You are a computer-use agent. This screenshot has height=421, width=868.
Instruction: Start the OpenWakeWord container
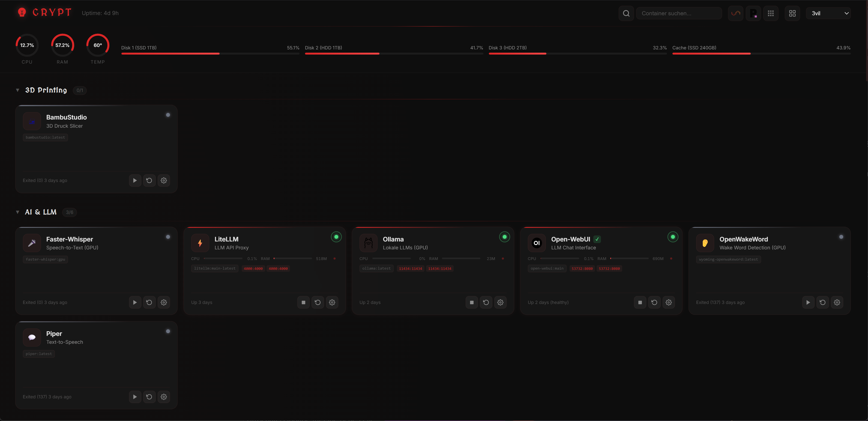coord(808,302)
